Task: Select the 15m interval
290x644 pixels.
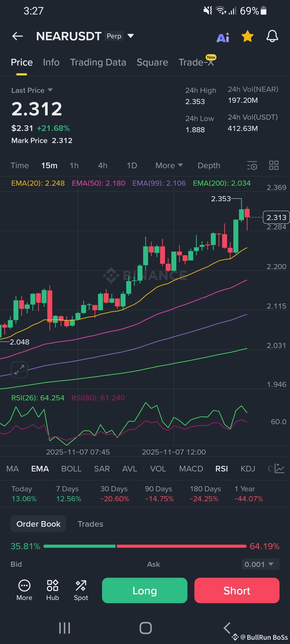Action: (49, 166)
